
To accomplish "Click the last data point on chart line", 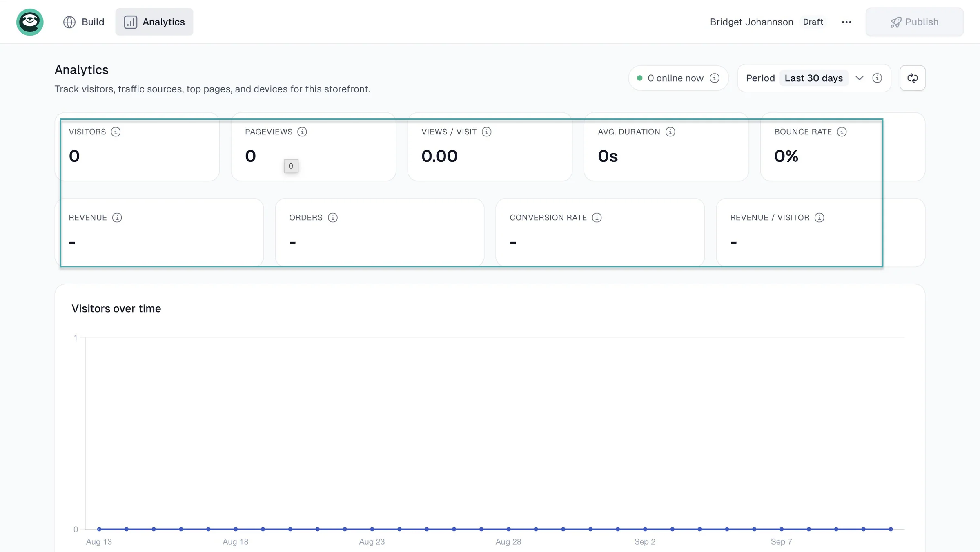I will [891, 529].
